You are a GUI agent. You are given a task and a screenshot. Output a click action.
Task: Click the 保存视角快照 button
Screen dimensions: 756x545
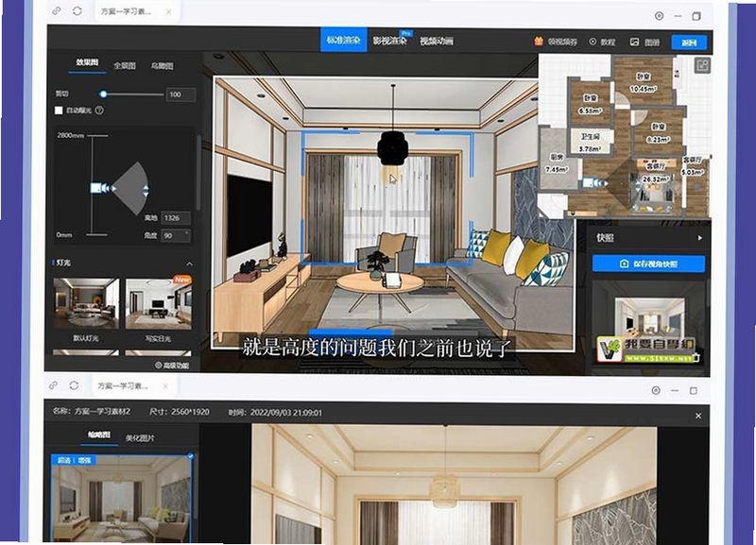click(x=648, y=264)
